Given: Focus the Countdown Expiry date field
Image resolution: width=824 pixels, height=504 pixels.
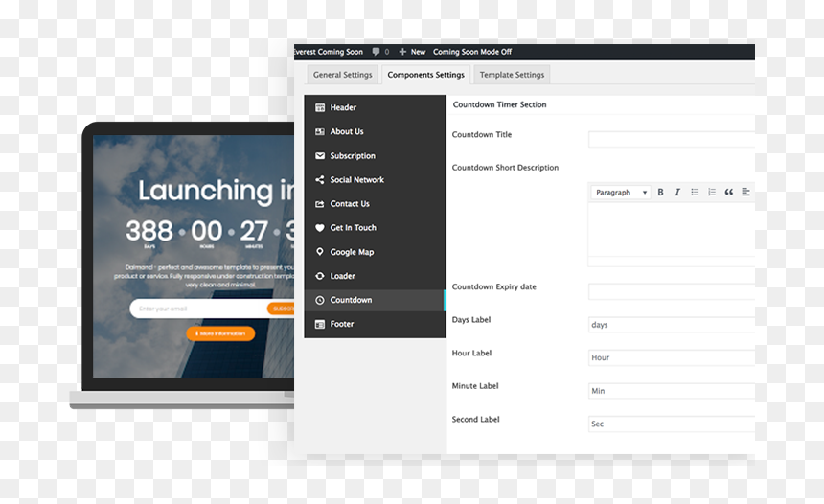Looking at the screenshot, I should click(672, 291).
